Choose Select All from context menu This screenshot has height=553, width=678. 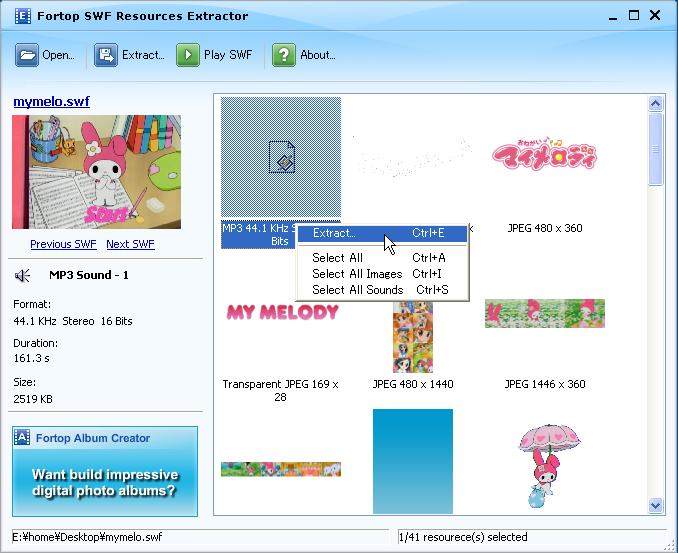tap(382, 258)
